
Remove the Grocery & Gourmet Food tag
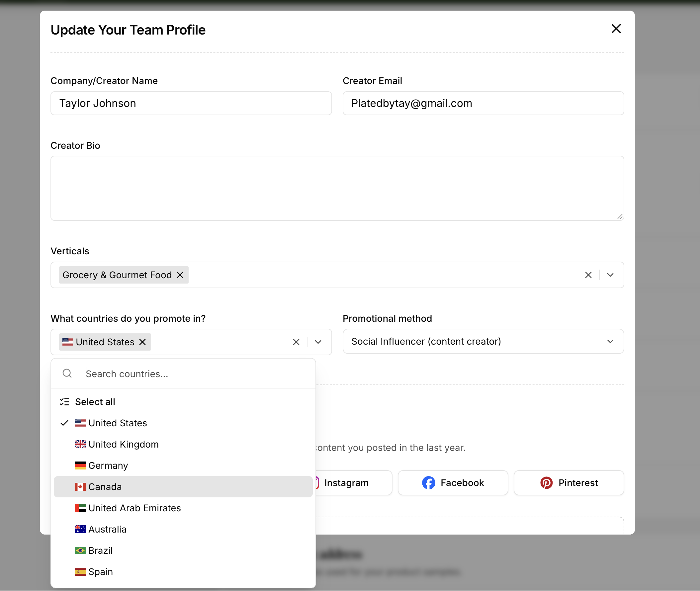tap(180, 275)
